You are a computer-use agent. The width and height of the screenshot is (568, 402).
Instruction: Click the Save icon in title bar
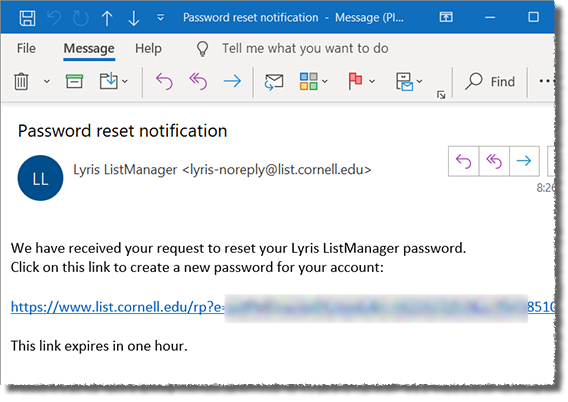coord(28,18)
